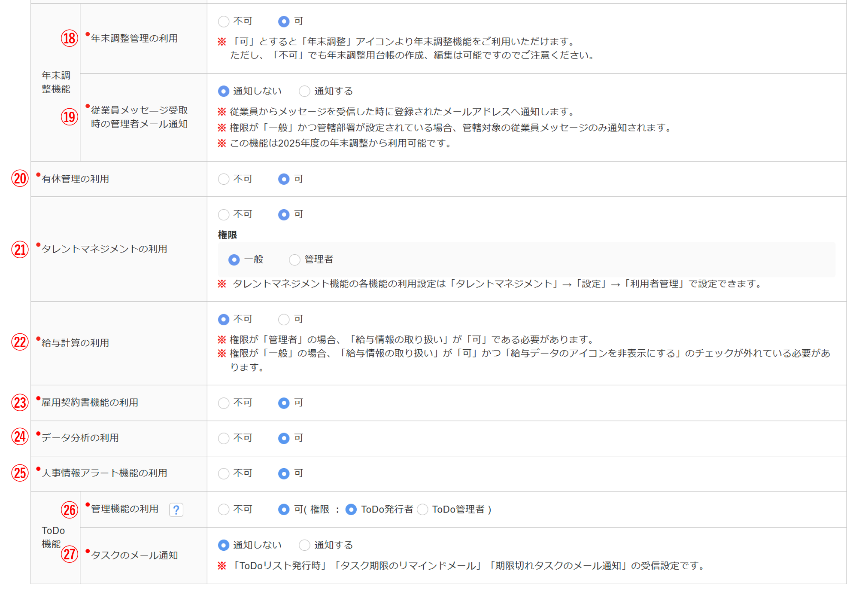The height and width of the screenshot is (595, 868).
Task: Set ToDo 管理機能の利用 to 不可
Action: (223, 510)
